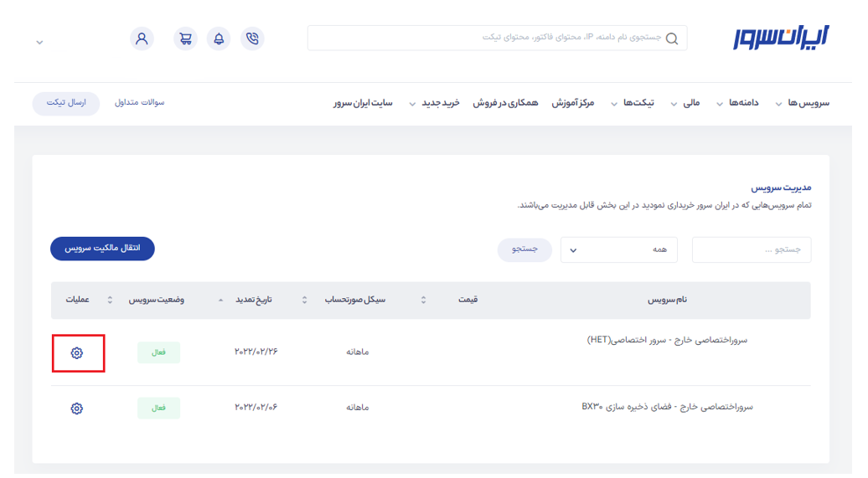Click the phone support icon
868x478 pixels.
252,39
